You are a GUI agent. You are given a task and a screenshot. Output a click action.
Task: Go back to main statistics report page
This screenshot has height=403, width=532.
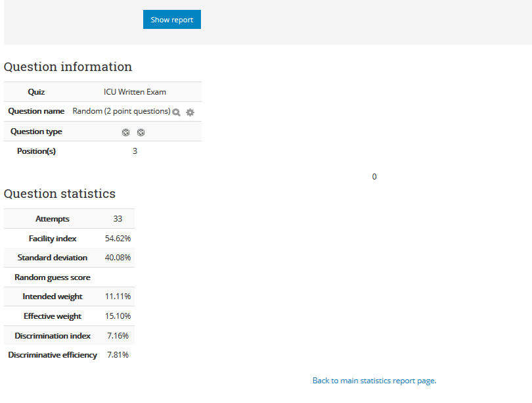(374, 381)
